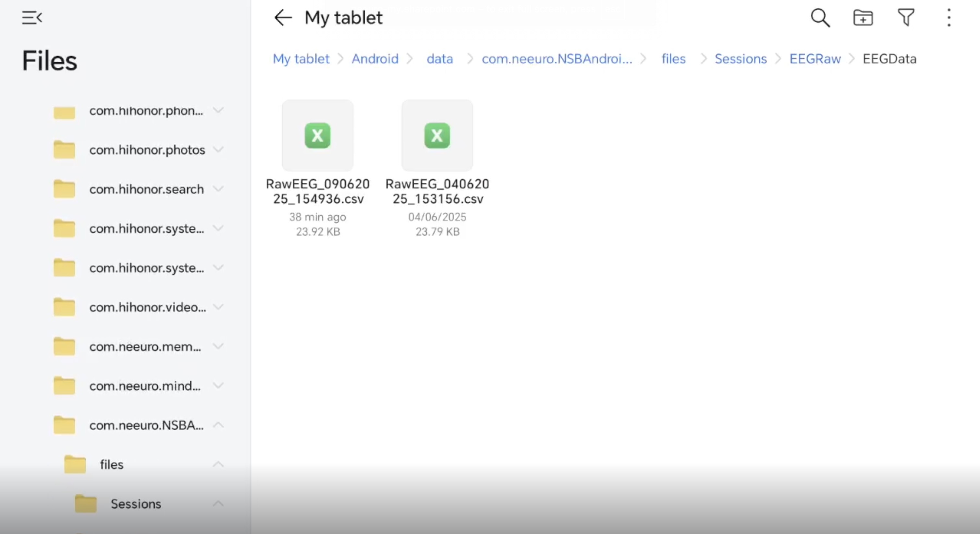
Task: Expand the com.hihonor.search folder chevron
Action: (x=218, y=189)
